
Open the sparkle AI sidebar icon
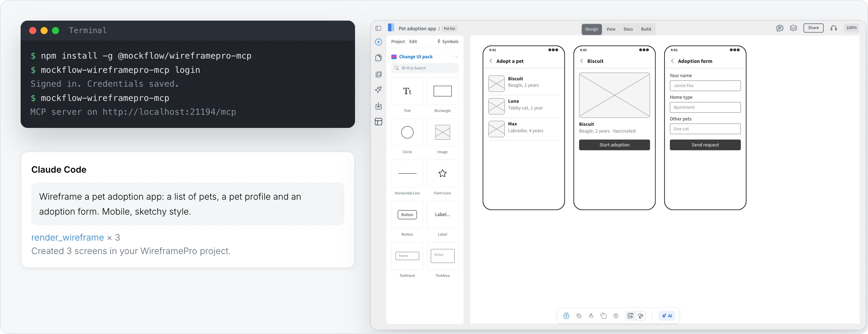click(x=379, y=90)
